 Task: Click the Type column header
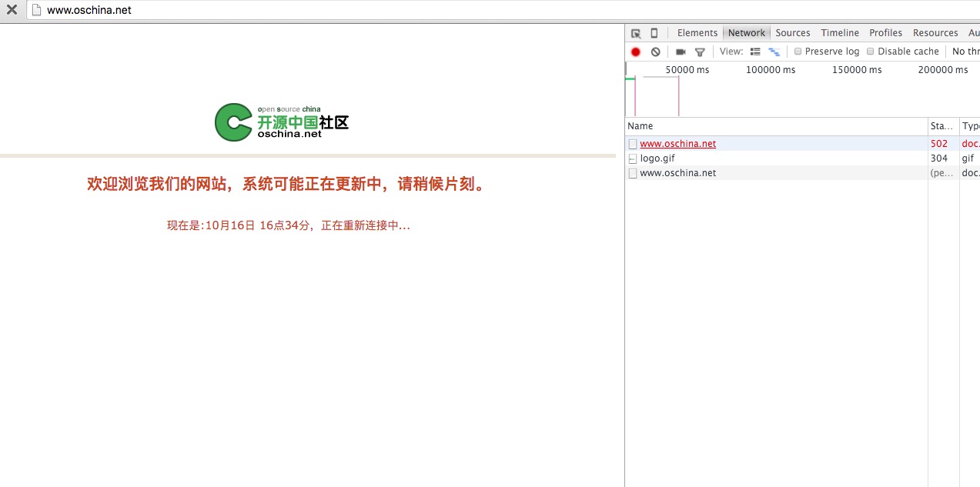pos(970,126)
